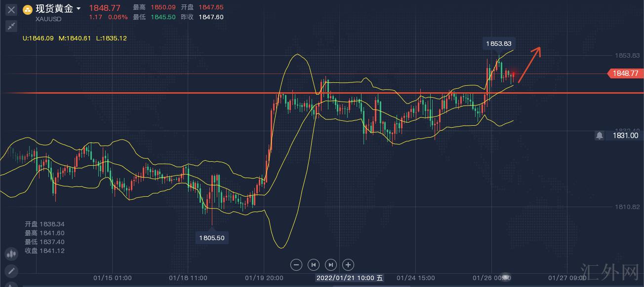The width and height of the screenshot is (644, 287).
Task: Open the candlestick chart type icon
Action: 11,254
